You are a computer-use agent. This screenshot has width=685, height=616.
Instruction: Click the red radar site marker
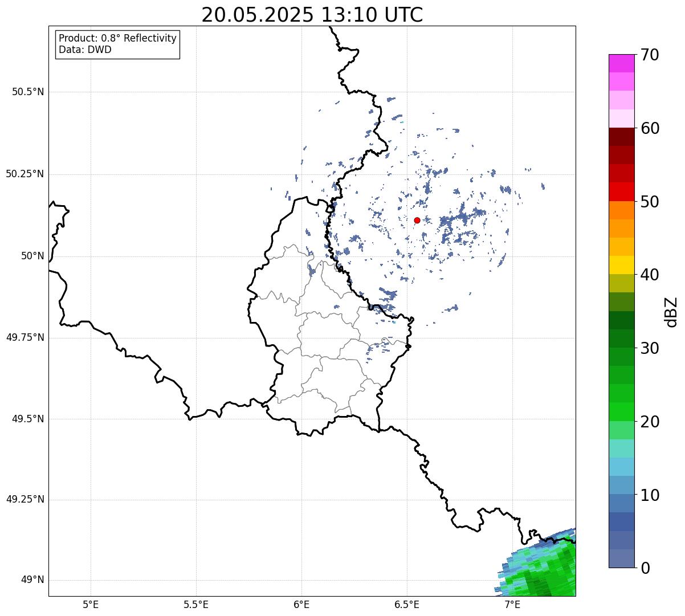pos(417,220)
